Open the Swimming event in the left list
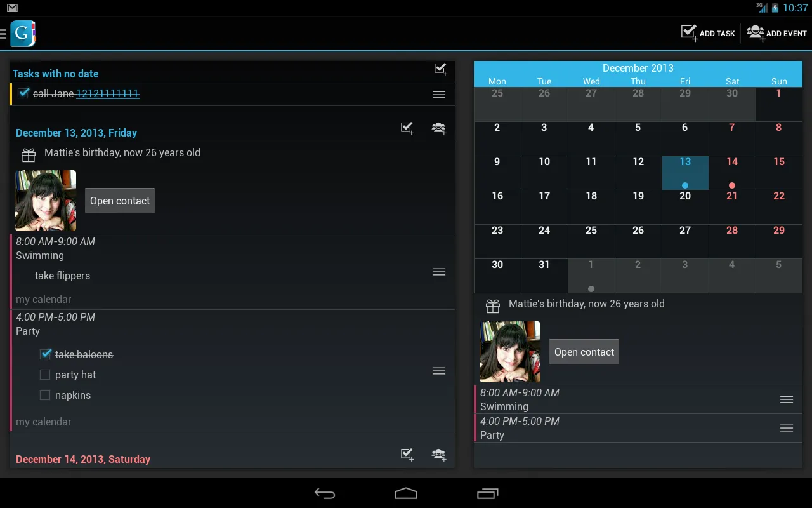This screenshot has height=508, width=812. tap(232, 272)
